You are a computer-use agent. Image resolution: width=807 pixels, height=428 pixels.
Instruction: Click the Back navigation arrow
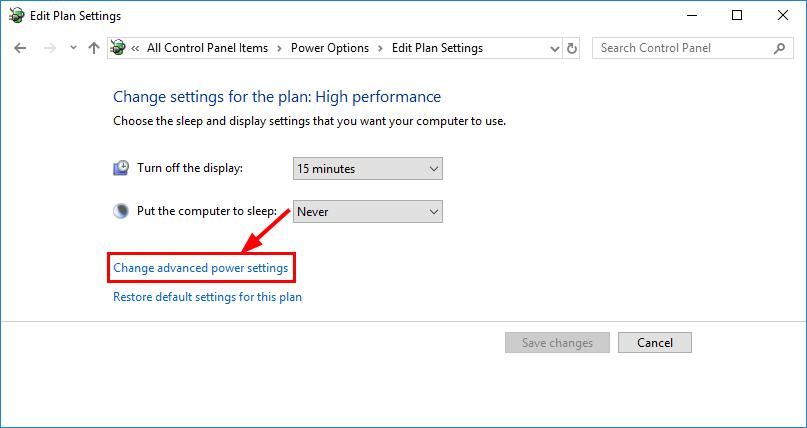[x=20, y=48]
